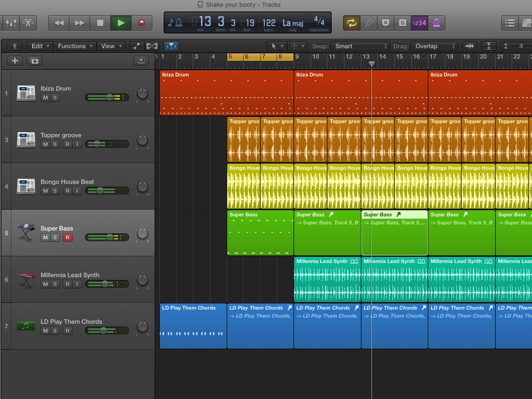Click the Catch playhead button
The image size is (532, 399).
(x=171, y=46)
